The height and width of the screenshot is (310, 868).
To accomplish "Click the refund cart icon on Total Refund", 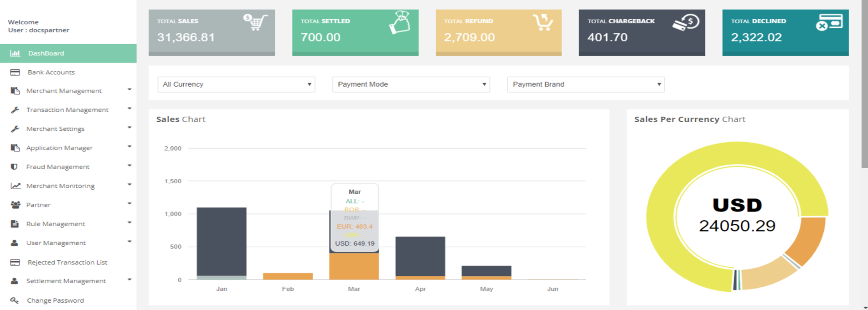I will click(542, 22).
